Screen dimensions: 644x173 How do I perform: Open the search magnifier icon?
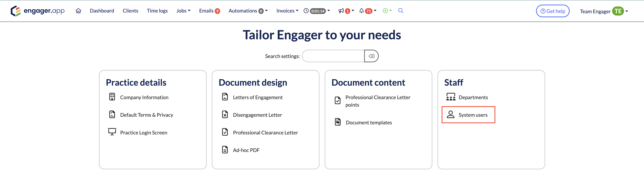[400, 11]
